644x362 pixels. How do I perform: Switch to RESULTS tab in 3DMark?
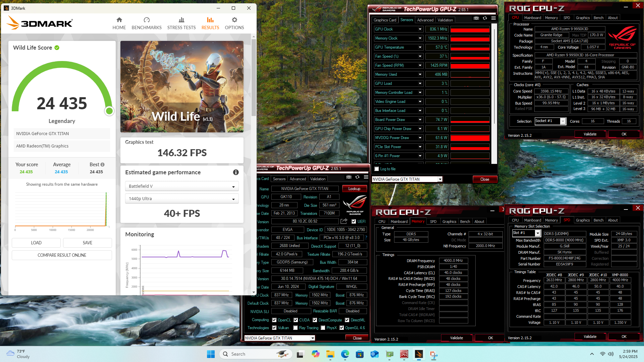tap(210, 23)
